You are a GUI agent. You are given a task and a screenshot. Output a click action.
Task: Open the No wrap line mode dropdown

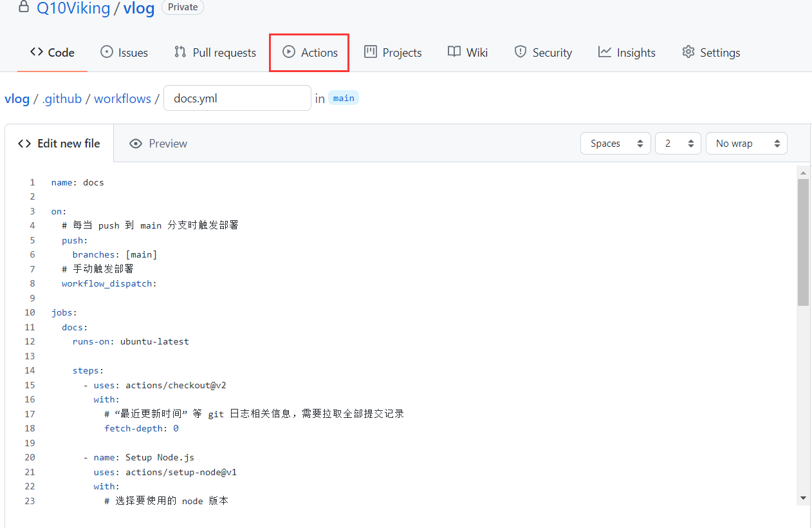click(746, 144)
